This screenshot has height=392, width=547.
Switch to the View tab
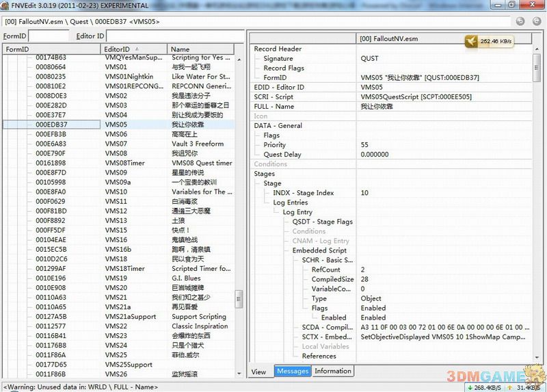click(258, 371)
